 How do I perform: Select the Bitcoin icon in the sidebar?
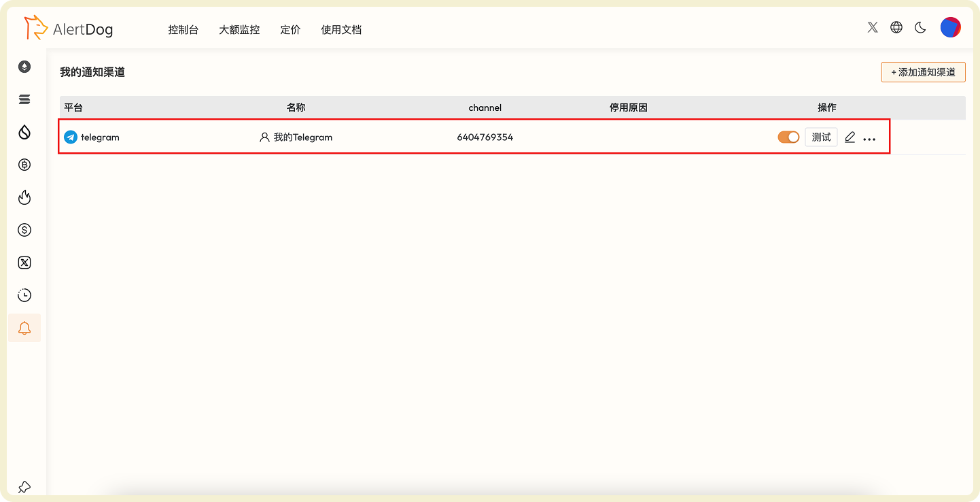(x=24, y=165)
